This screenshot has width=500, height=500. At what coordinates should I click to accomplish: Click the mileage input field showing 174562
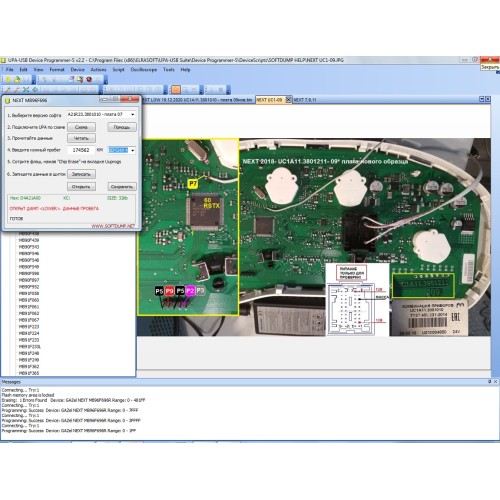(81, 150)
